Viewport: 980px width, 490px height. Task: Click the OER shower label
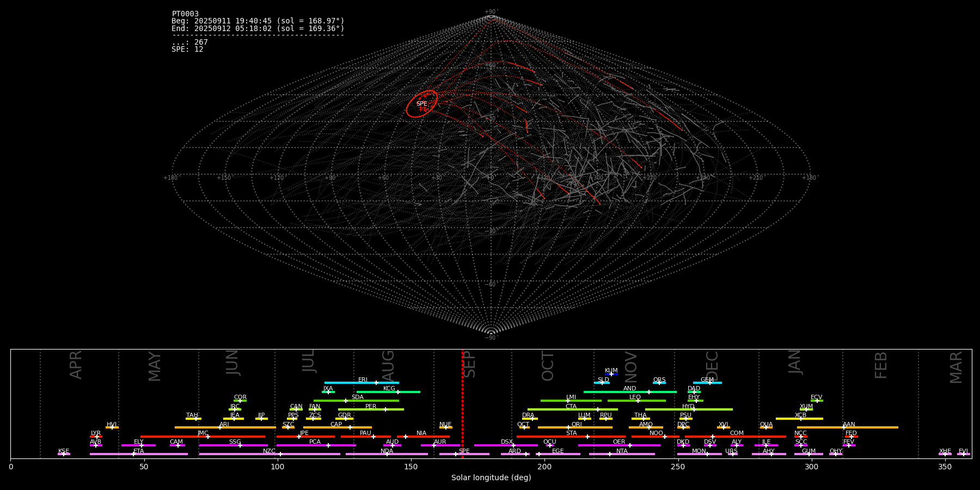coord(619,442)
